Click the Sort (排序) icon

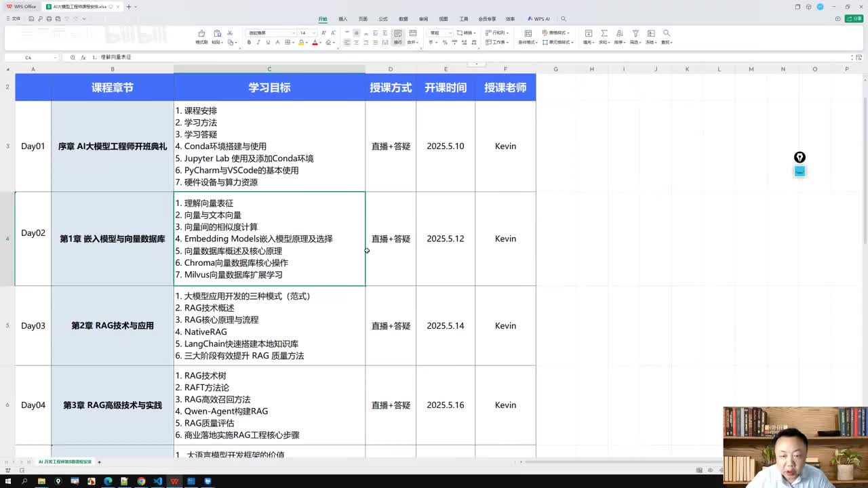(619, 33)
